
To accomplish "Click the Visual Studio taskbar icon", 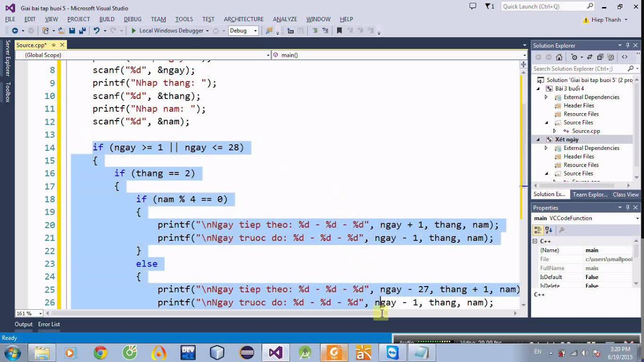I will [276, 353].
